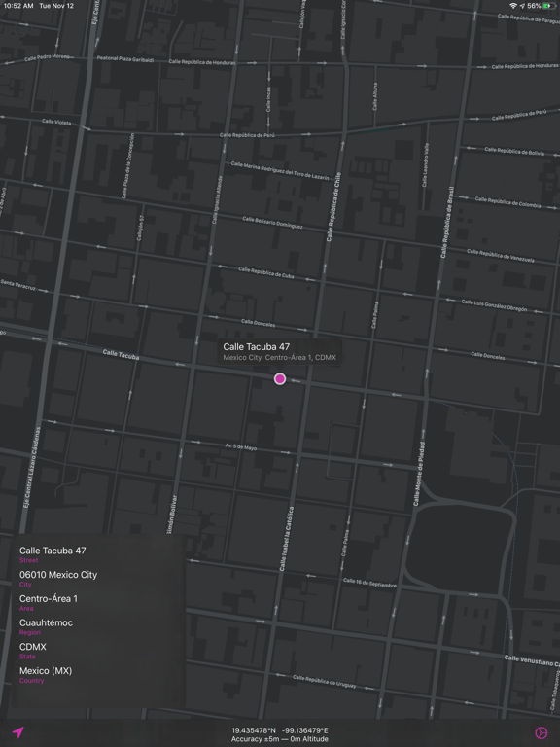Screen dimensions: 560x747
Task: Select the Mexico (MX) country entry
Action: (x=46, y=675)
